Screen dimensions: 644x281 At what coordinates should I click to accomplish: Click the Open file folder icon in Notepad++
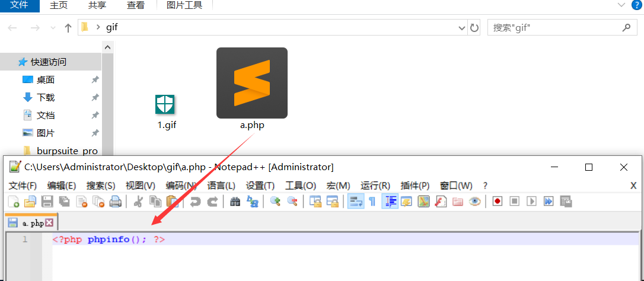pos(30,202)
